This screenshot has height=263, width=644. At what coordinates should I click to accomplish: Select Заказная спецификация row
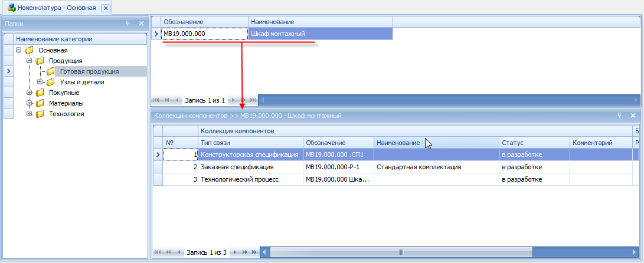pyautogui.click(x=250, y=167)
